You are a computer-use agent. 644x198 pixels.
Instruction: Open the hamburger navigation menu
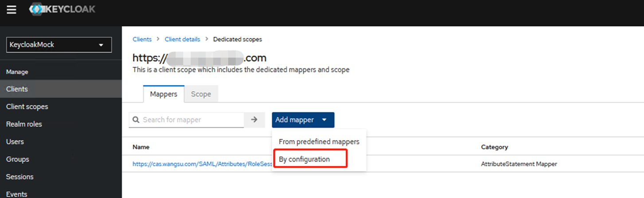click(11, 9)
